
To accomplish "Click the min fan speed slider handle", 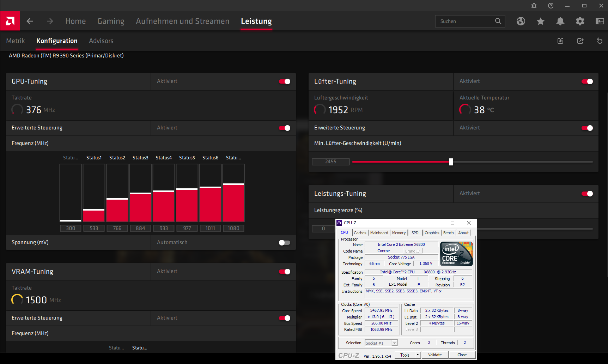I will [451, 162].
